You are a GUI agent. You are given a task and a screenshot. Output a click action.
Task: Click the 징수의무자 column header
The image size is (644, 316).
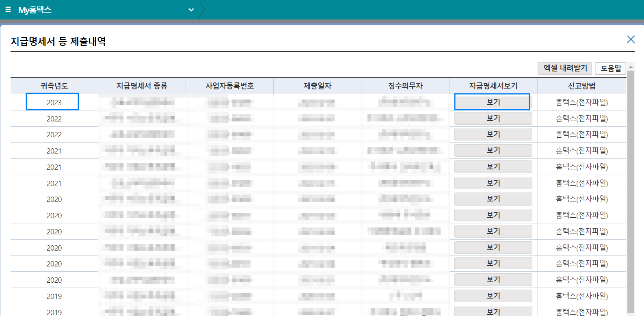point(405,86)
